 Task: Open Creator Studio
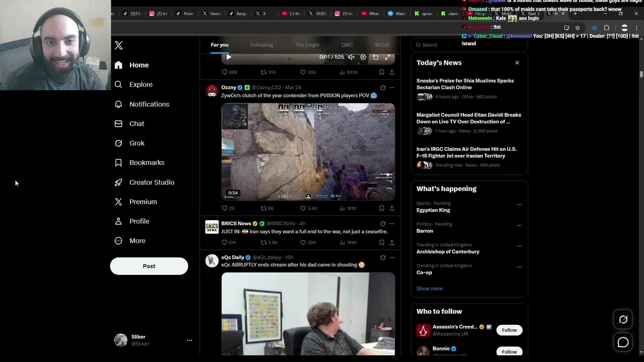click(x=145, y=182)
